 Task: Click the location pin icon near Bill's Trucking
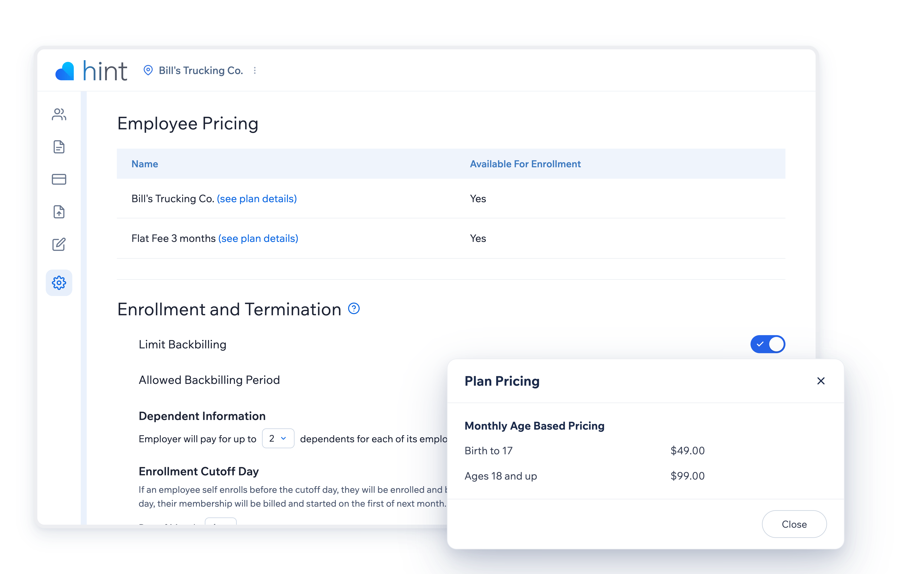tap(148, 70)
